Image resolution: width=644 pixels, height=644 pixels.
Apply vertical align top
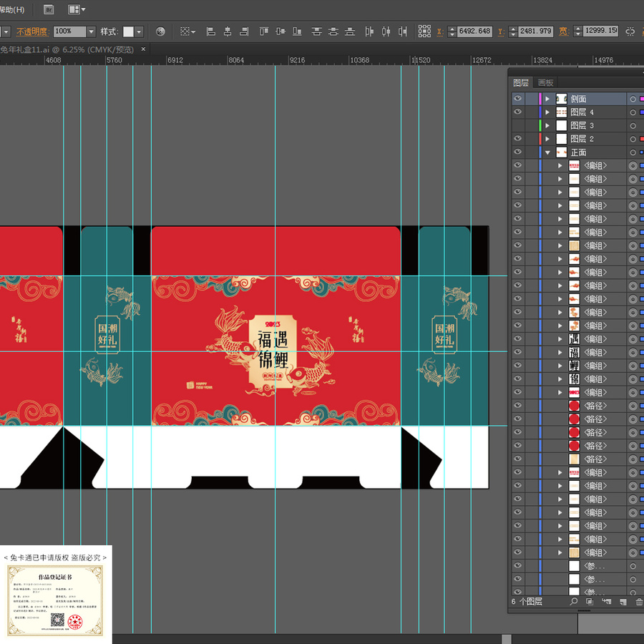263,31
